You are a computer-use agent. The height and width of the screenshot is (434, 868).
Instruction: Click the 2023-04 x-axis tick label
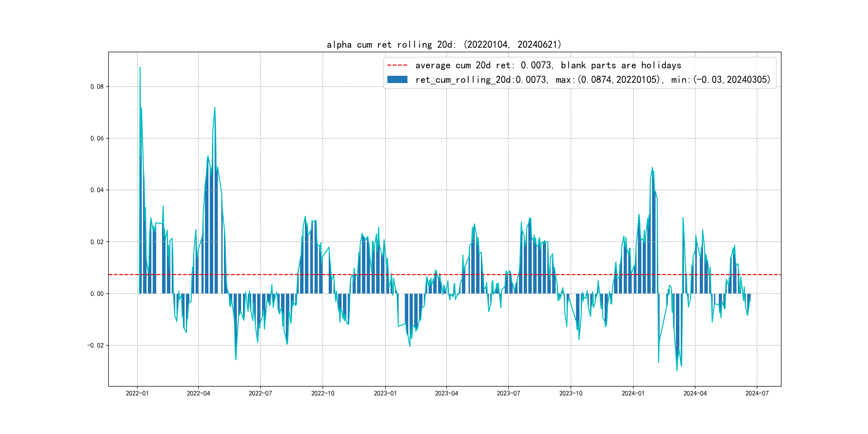click(447, 393)
